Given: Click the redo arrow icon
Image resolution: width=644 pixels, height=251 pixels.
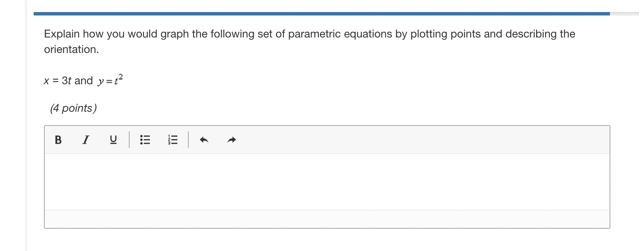Looking at the screenshot, I should tap(231, 140).
